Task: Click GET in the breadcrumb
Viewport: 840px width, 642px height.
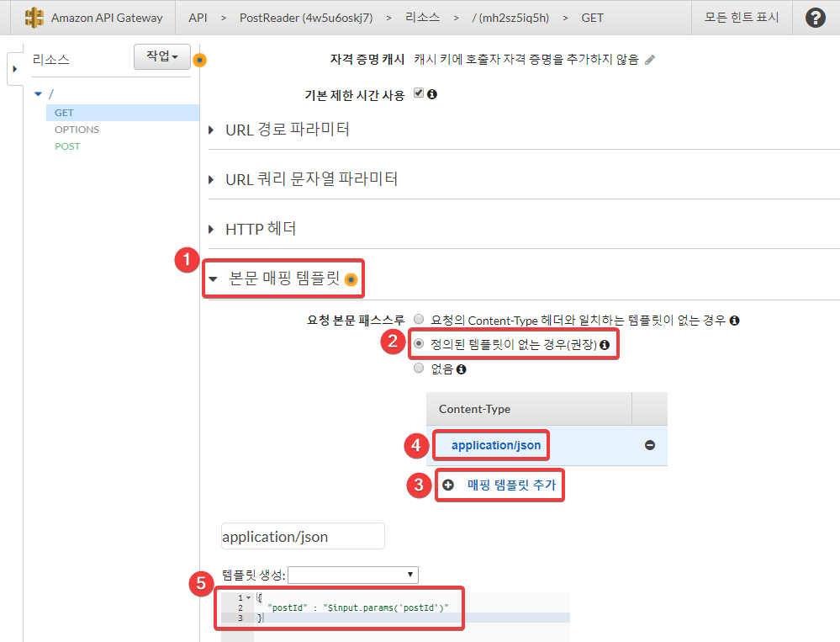Action: [592, 18]
